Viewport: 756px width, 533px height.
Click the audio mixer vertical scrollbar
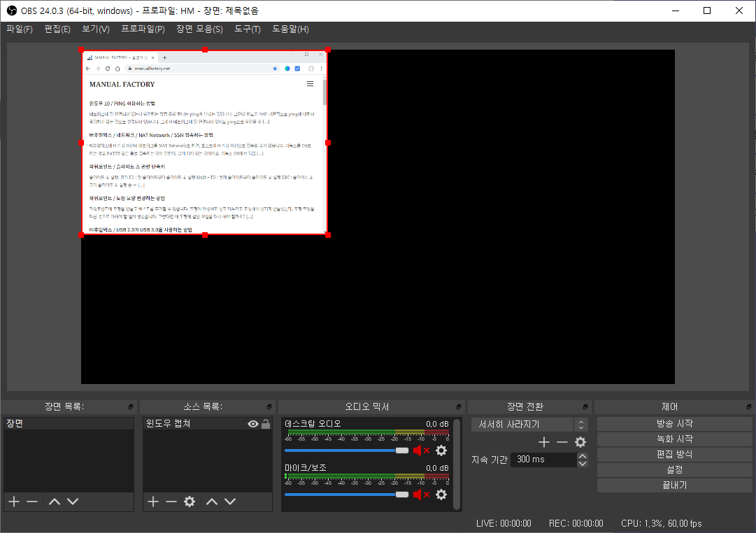pyautogui.click(x=457, y=464)
